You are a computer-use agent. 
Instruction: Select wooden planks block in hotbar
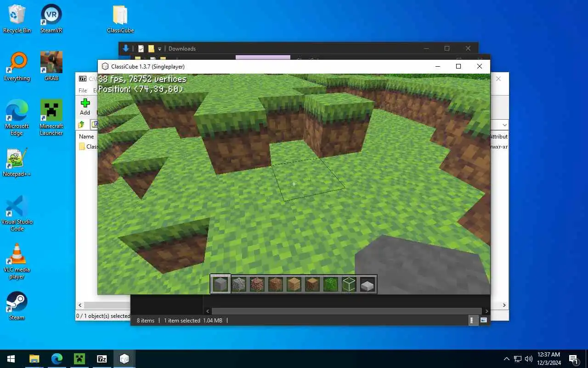[294, 284]
